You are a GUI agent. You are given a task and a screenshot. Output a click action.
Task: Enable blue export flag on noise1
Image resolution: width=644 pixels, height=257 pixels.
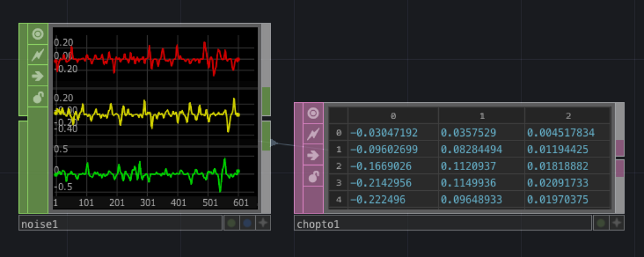(x=247, y=223)
